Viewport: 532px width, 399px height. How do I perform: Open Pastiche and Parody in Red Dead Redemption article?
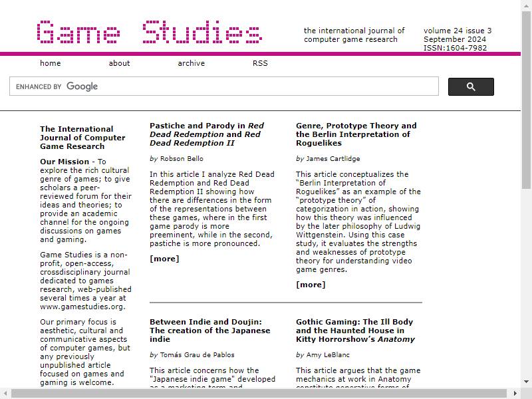pos(207,134)
